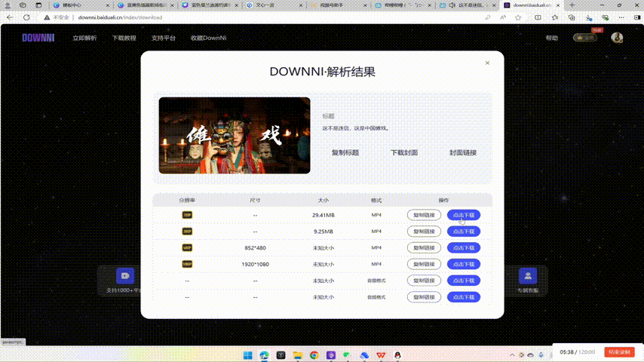Open Windows Start menu on taskbar
This screenshot has width=644, height=362.
click(x=247, y=354)
